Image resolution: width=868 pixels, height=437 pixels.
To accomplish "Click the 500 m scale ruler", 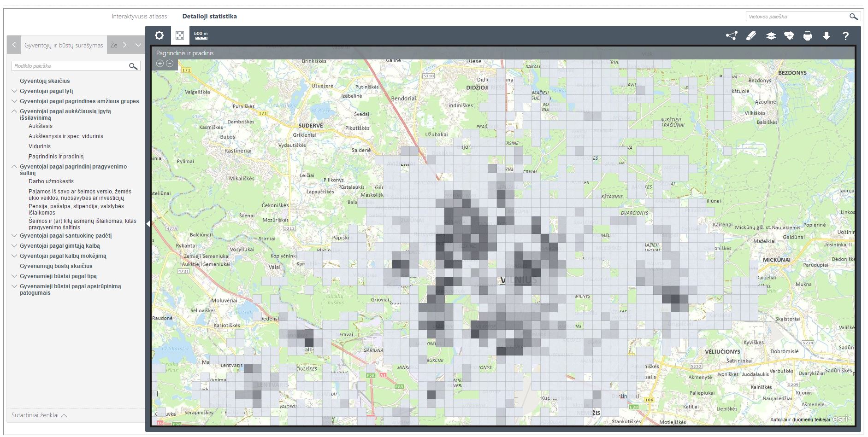I will pos(201,35).
